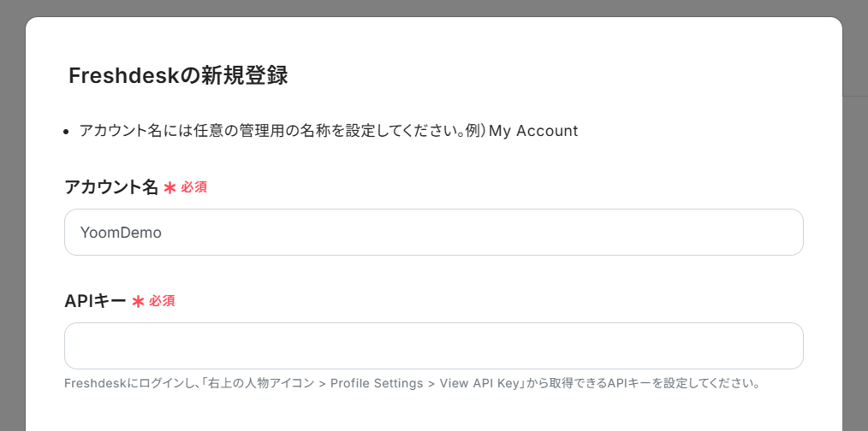Click the account name instruction bullet text
Image resolution: width=868 pixels, height=431 pixels.
(328, 131)
